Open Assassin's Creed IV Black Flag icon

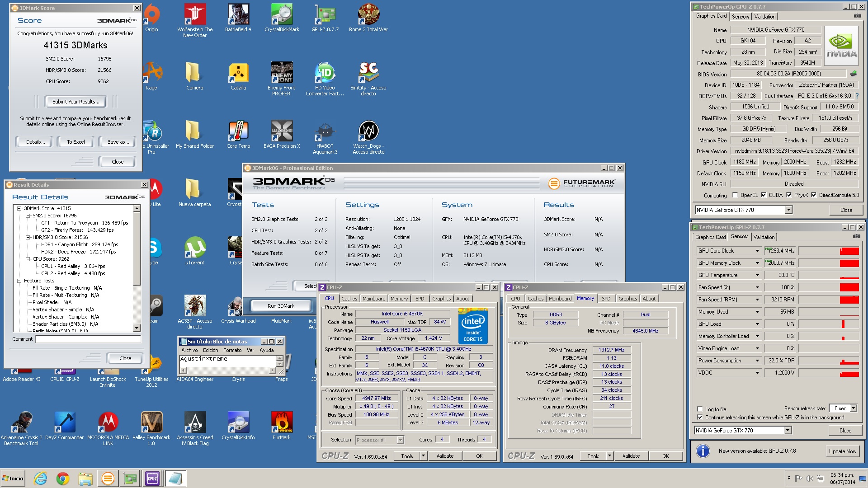[195, 428]
